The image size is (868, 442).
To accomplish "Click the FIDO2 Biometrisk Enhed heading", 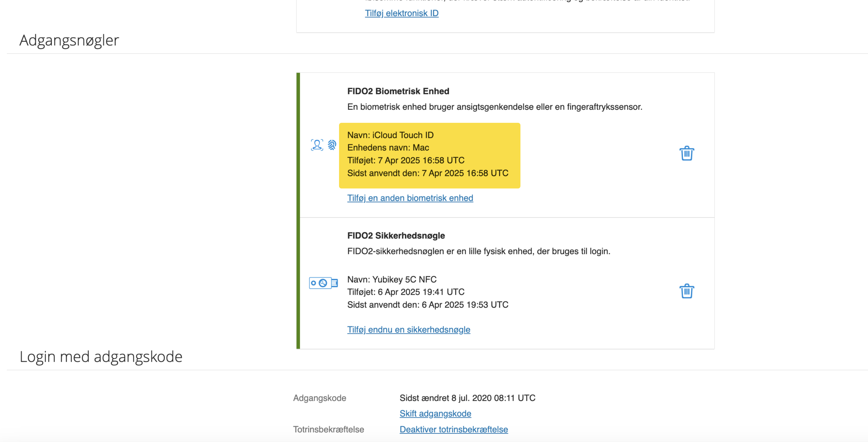I will coord(398,91).
